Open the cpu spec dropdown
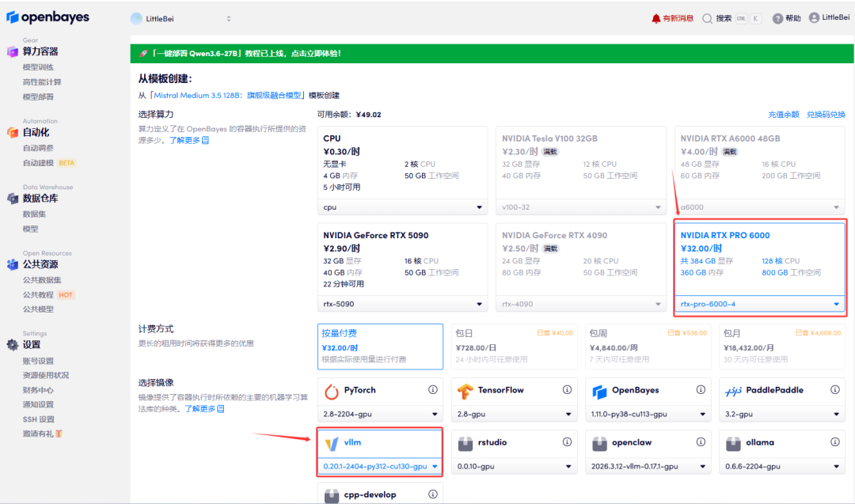This screenshot has width=855, height=504. point(402,207)
